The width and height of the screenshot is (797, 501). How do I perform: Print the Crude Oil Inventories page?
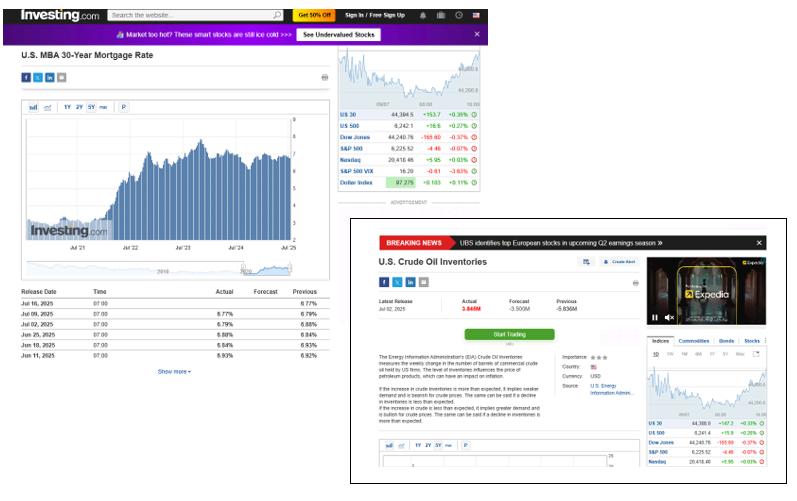[635, 283]
